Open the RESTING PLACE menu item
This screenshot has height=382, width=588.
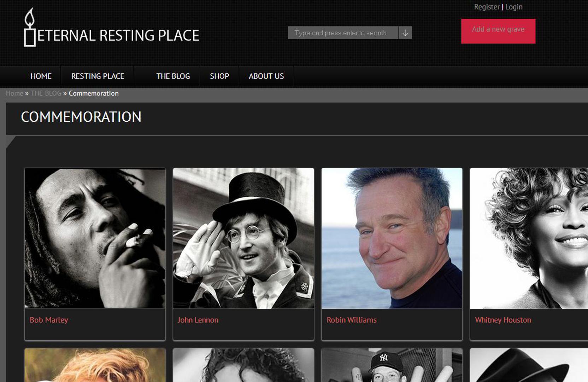click(98, 76)
